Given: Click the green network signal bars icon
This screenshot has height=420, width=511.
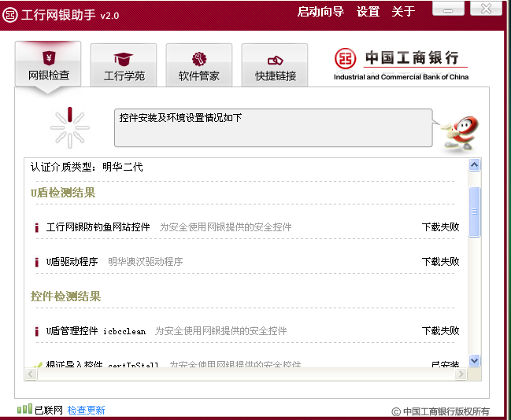Looking at the screenshot, I should (24, 409).
